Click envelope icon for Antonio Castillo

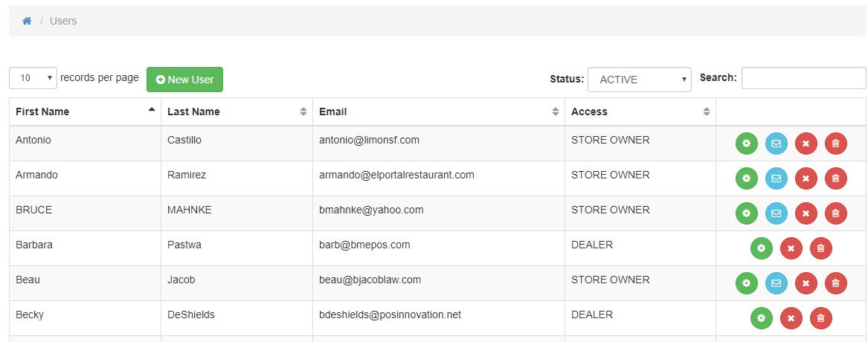point(776,143)
